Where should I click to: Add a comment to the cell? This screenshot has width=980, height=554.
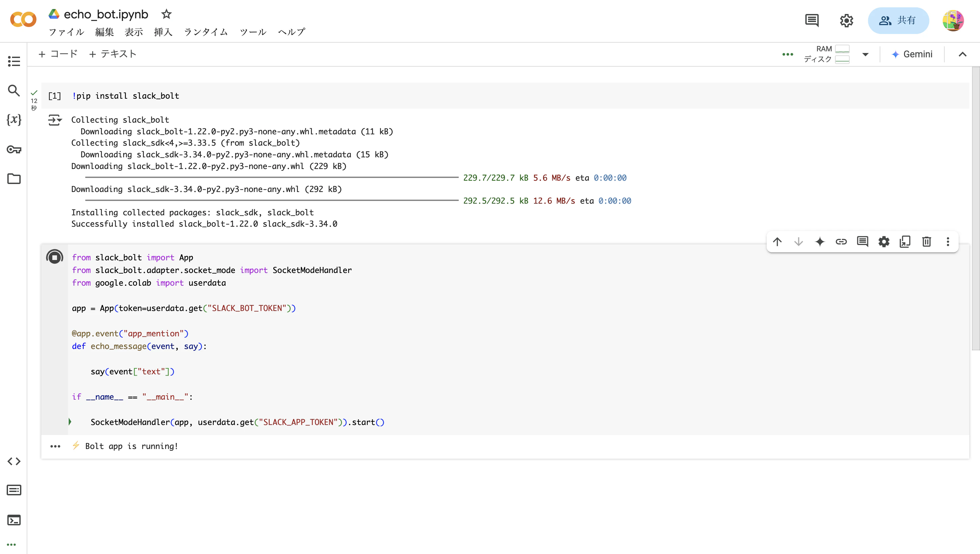click(x=862, y=242)
